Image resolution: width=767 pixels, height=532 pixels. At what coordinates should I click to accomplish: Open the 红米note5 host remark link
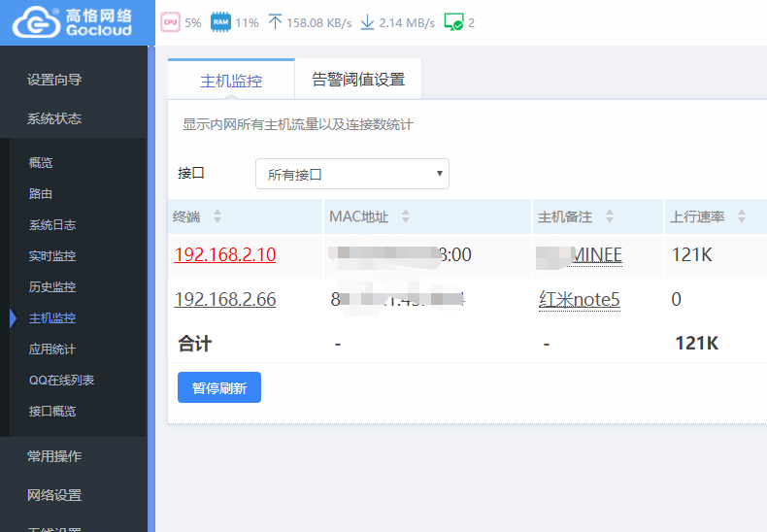pyautogui.click(x=580, y=300)
